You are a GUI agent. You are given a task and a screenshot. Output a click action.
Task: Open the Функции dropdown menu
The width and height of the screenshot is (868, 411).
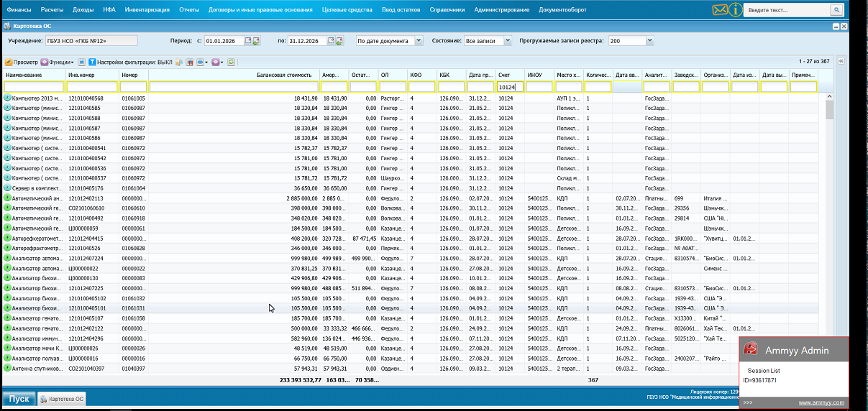coord(58,63)
